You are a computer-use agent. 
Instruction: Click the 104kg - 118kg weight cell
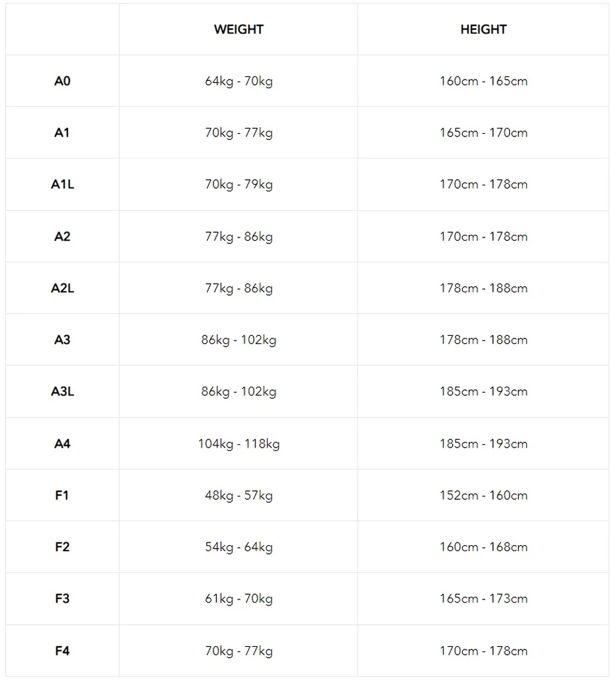pyautogui.click(x=239, y=444)
